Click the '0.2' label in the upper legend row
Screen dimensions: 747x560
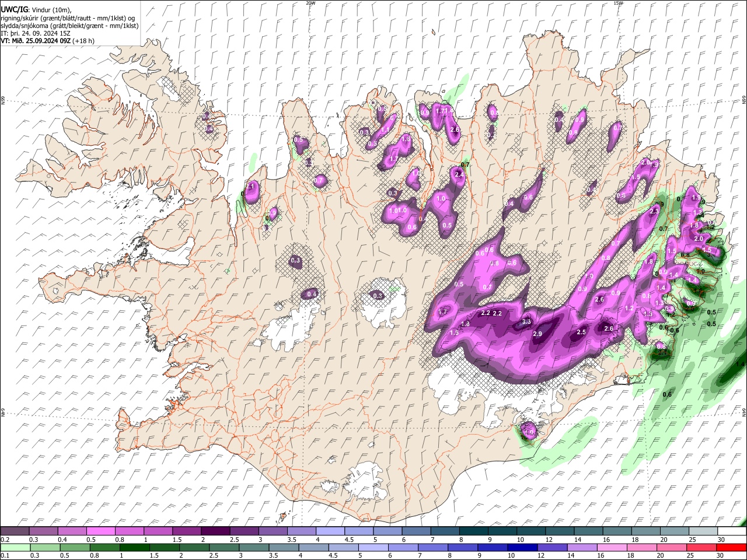[x=4, y=540]
